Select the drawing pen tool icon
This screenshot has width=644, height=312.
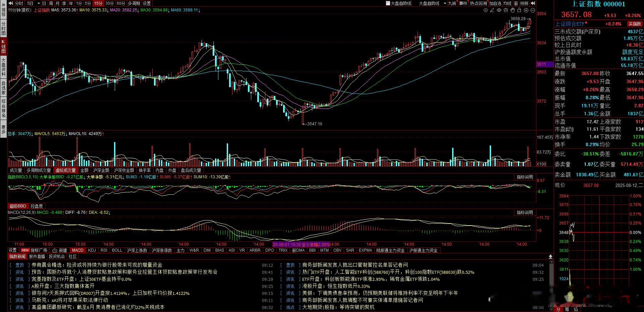492,10
